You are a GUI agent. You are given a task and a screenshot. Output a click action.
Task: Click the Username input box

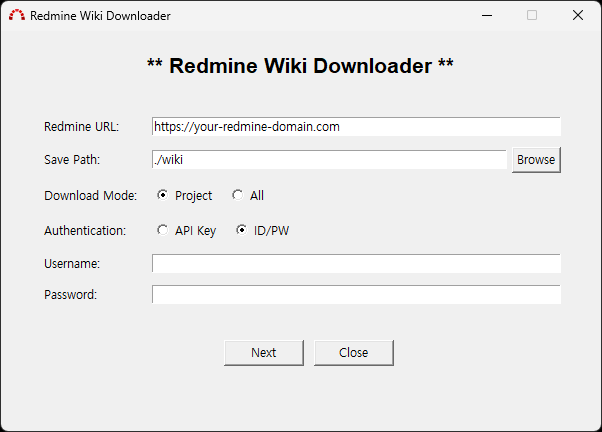coord(355,263)
